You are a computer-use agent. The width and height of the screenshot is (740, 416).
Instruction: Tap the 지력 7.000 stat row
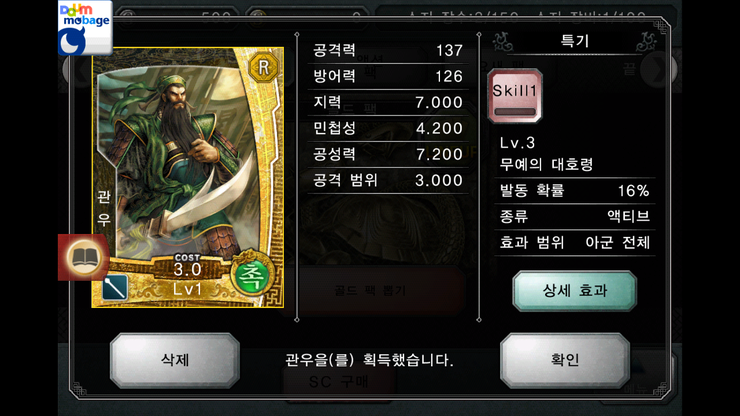point(388,102)
